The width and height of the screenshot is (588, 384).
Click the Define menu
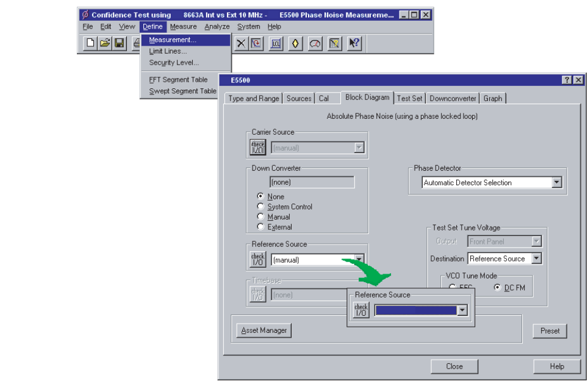click(152, 27)
